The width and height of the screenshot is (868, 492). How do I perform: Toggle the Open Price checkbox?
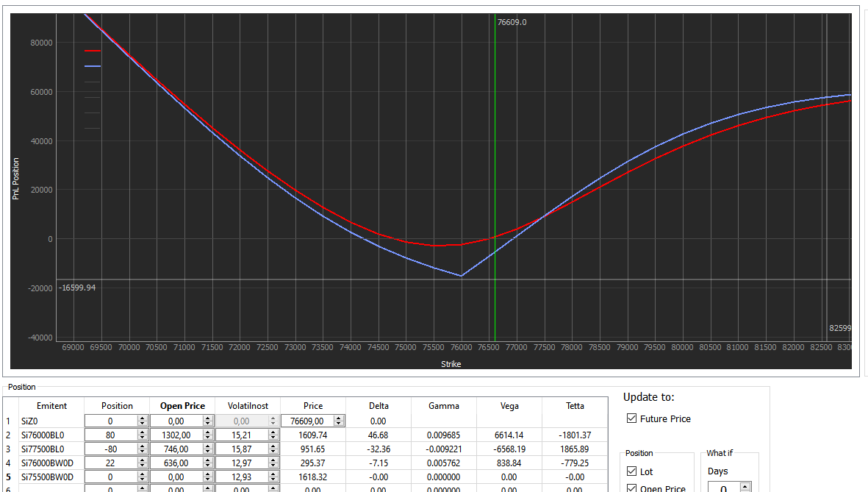point(631,488)
